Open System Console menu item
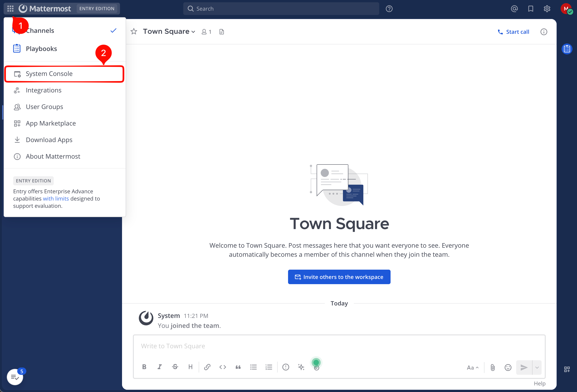Screen dimensions: 577x392 click(65, 74)
